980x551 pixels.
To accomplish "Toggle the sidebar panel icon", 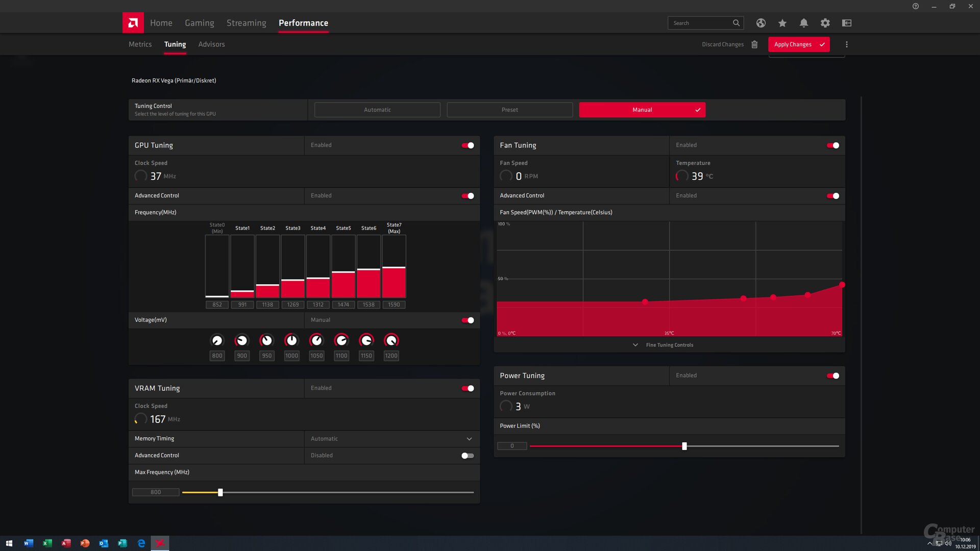I will 847,23.
